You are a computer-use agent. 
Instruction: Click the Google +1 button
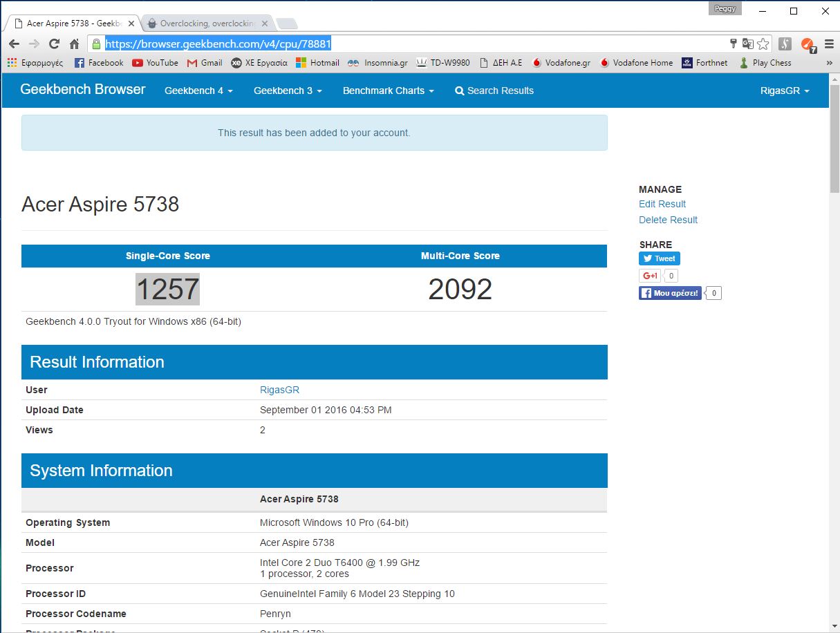(650, 276)
